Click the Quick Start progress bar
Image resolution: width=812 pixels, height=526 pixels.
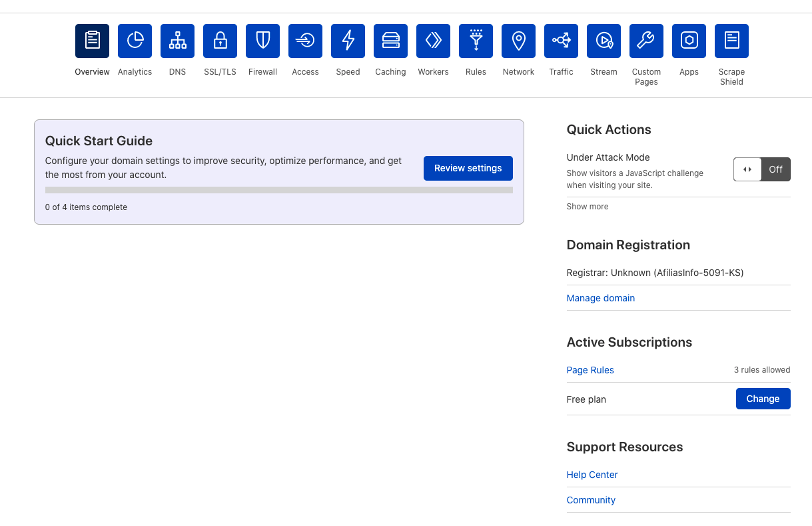278,190
